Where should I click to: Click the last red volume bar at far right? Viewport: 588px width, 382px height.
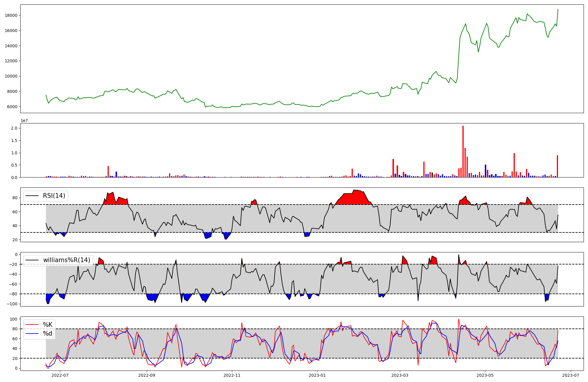557,167
